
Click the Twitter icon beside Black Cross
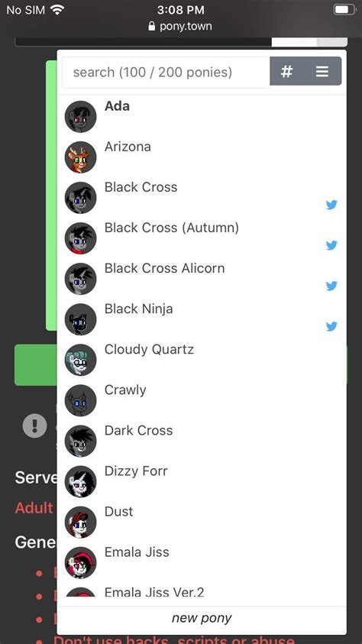[x=331, y=205]
